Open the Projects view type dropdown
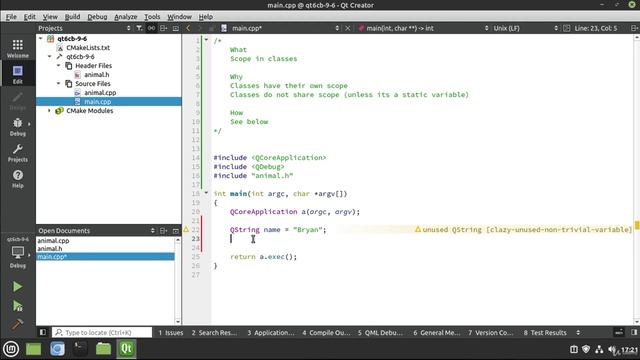640x360 pixels. tap(84, 28)
